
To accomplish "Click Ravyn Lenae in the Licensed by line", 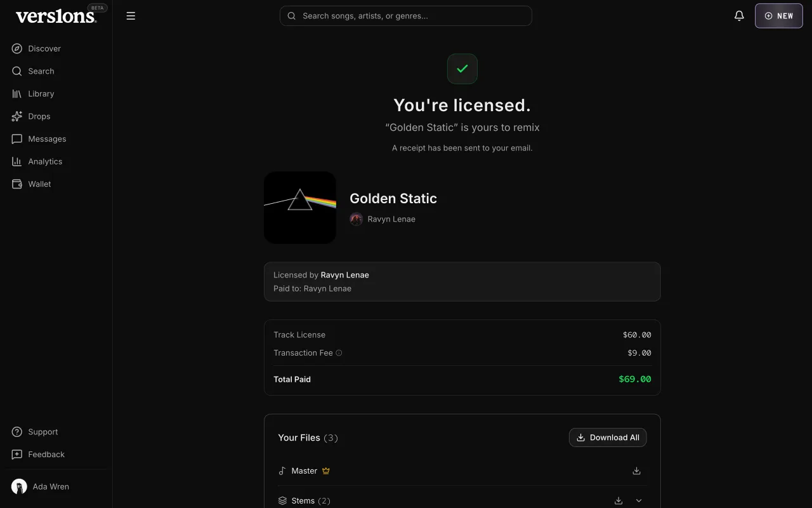I will coord(345,275).
